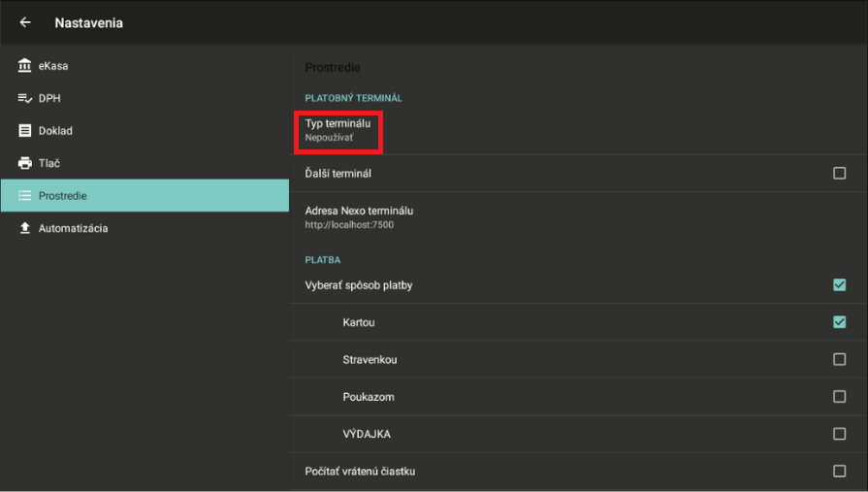Toggle the Počítať vrátenú čiastku checkbox

(x=839, y=472)
